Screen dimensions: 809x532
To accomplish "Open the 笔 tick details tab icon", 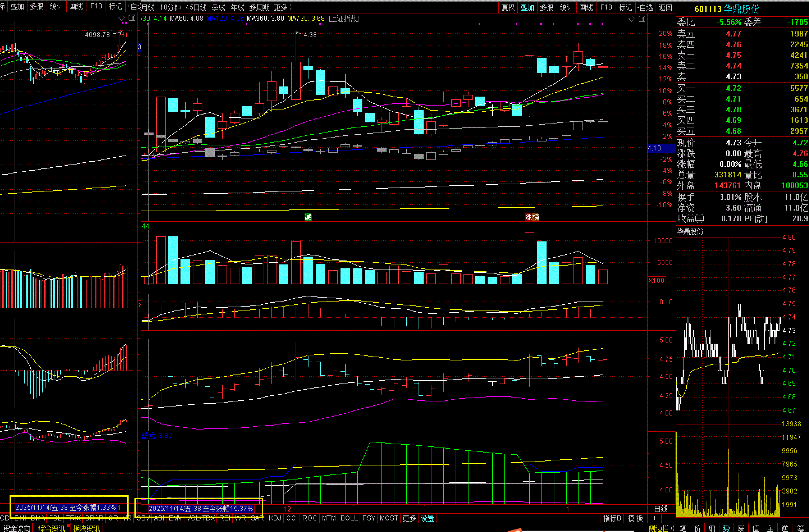I will (x=683, y=528).
